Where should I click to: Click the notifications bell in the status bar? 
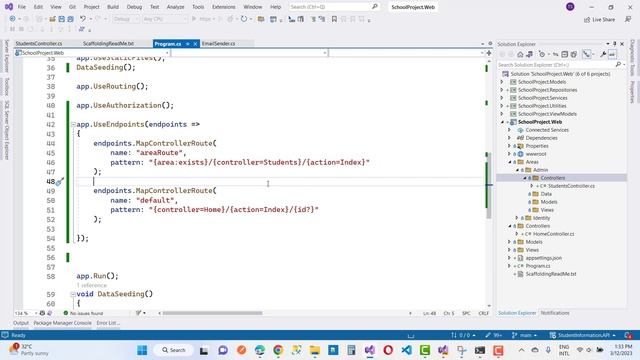coord(629,335)
